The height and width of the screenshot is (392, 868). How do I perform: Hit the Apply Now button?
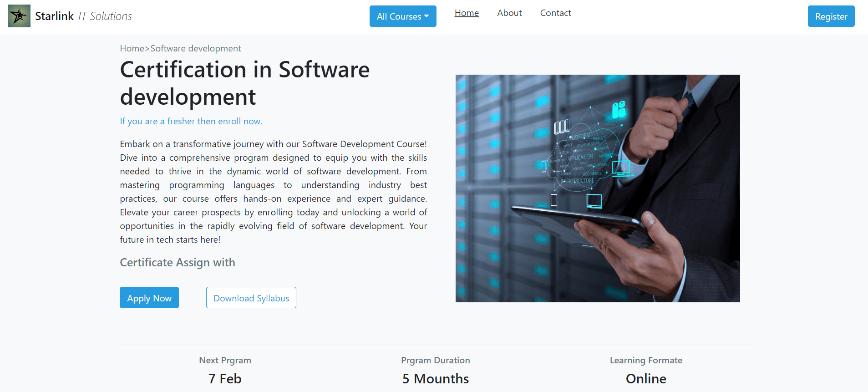(x=149, y=298)
